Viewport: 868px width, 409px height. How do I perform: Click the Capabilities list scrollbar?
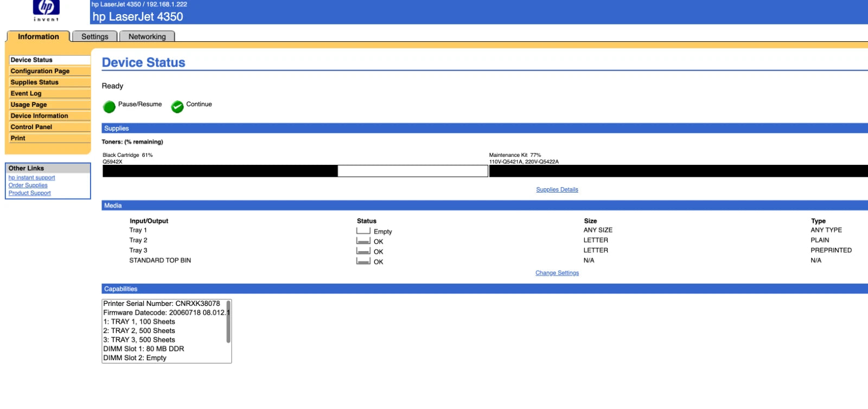pos(228,322)
